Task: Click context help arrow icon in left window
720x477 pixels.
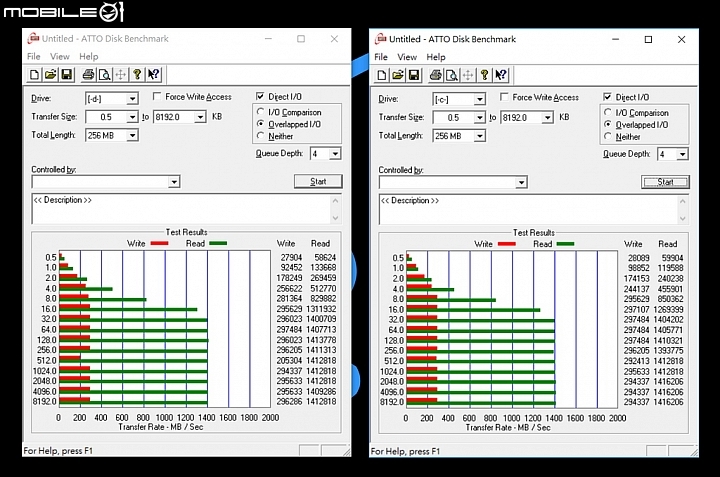Action: (153, 75)
